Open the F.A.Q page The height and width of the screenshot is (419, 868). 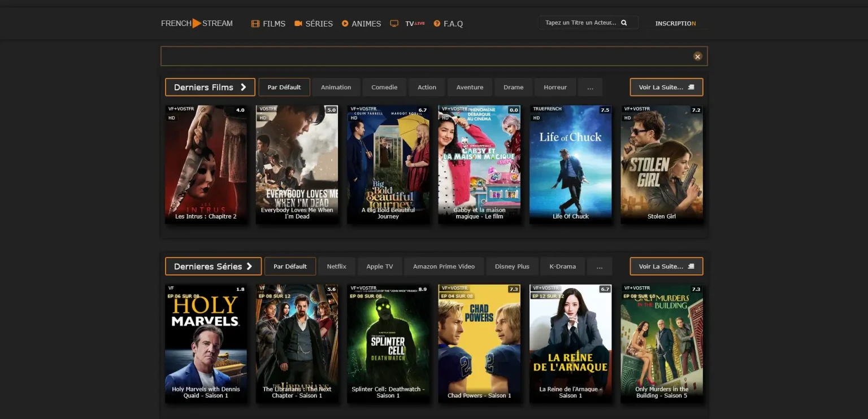[x=448, y=24]
